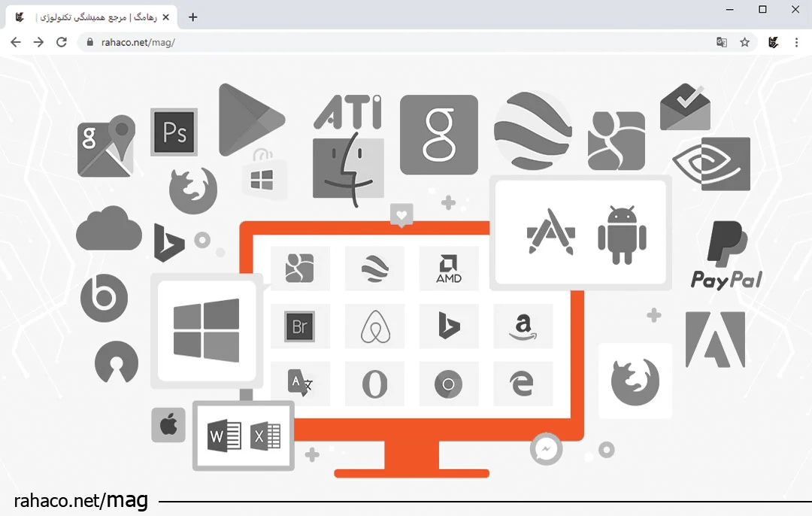Screen dimensions: 812x516
Task: Click the heart notification icon atop monitor
Action: [401, 216]
